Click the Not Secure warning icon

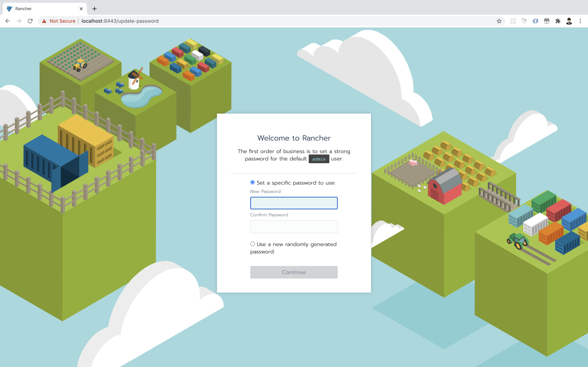[x=44, y=21]
